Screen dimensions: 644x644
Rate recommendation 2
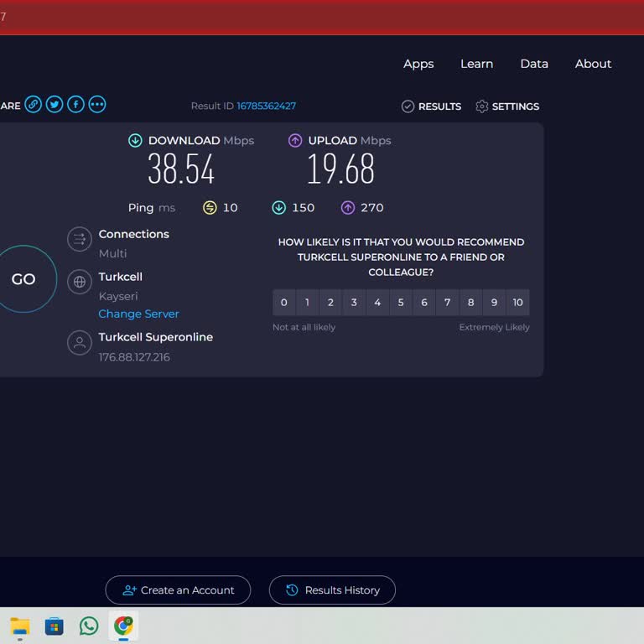click(x=330, y=303)
